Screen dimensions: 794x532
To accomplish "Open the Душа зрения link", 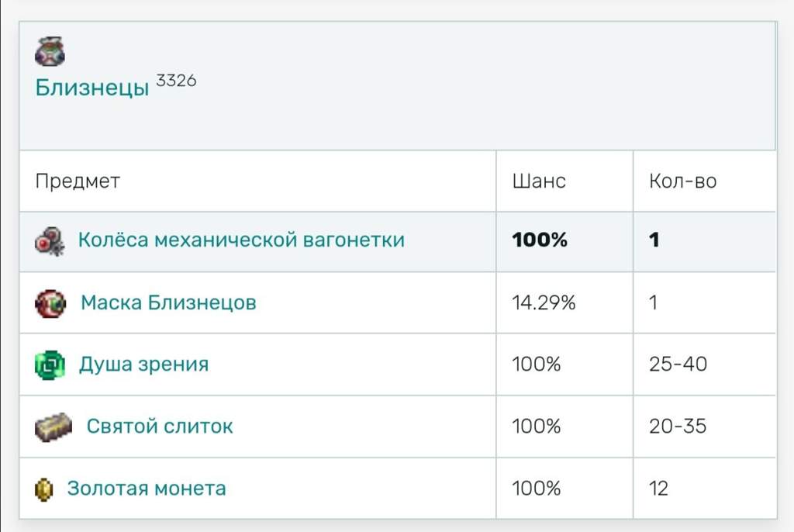I will 143,364.
